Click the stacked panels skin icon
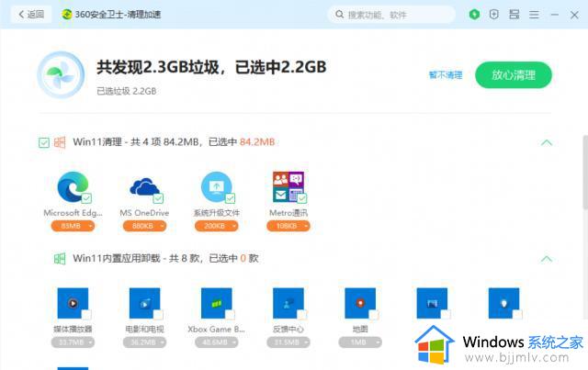Screen dimensions: 588x370 [x=514, y=15]
